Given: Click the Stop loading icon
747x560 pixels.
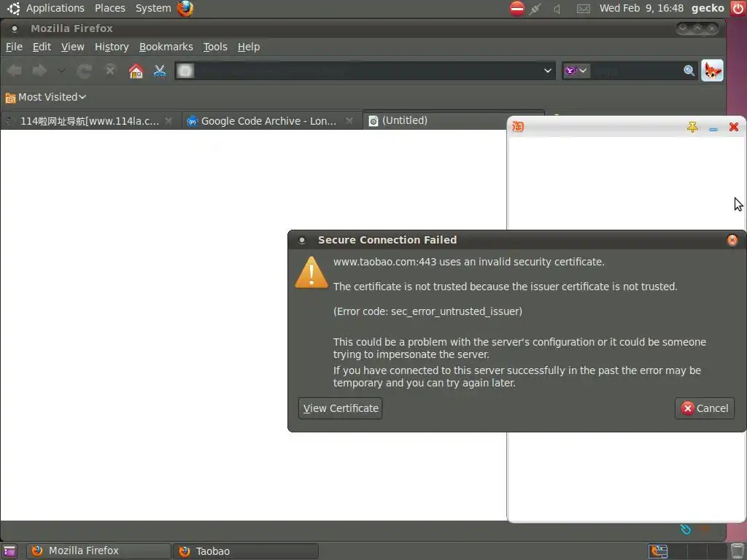Looking at the screenshot, I should (110, 71).
